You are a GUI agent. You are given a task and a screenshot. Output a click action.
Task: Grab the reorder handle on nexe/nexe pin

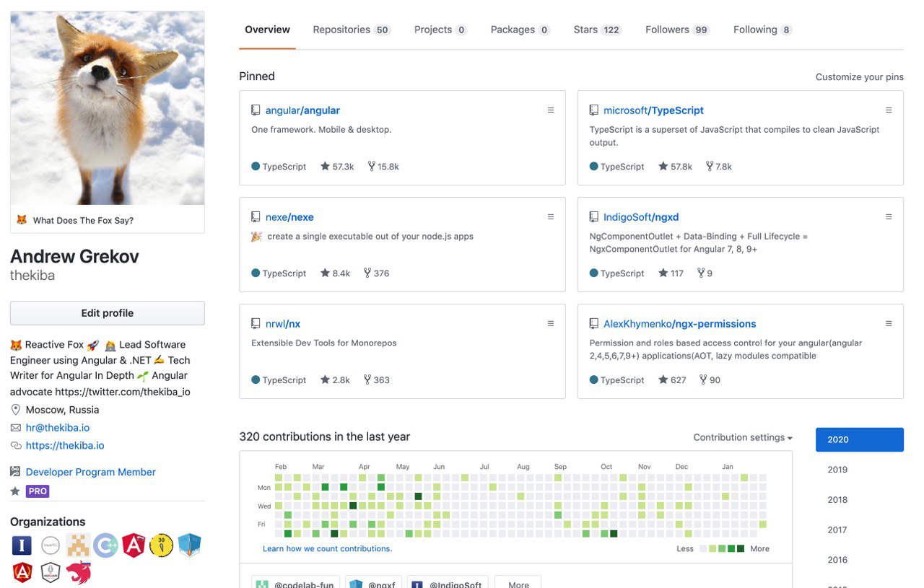551,217
